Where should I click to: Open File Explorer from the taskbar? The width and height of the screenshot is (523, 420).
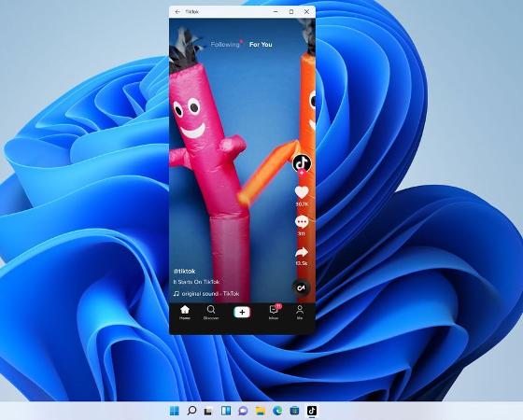(x=261, y=411)
